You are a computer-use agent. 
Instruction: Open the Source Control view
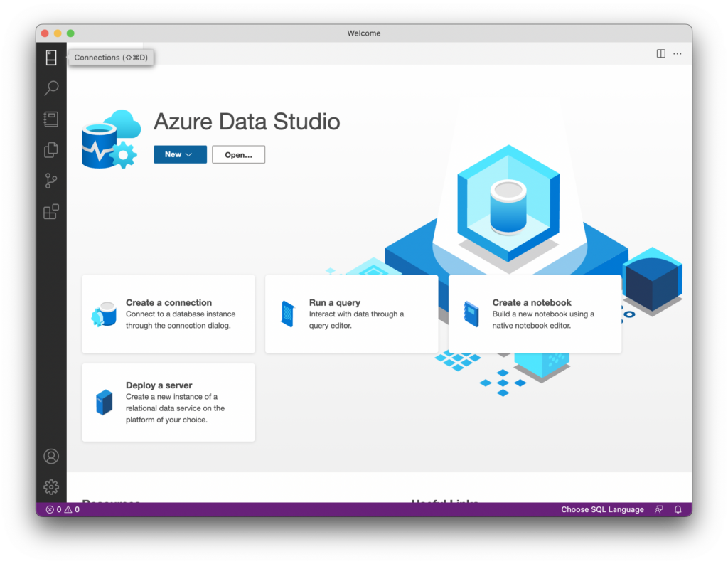pos(51,181)
